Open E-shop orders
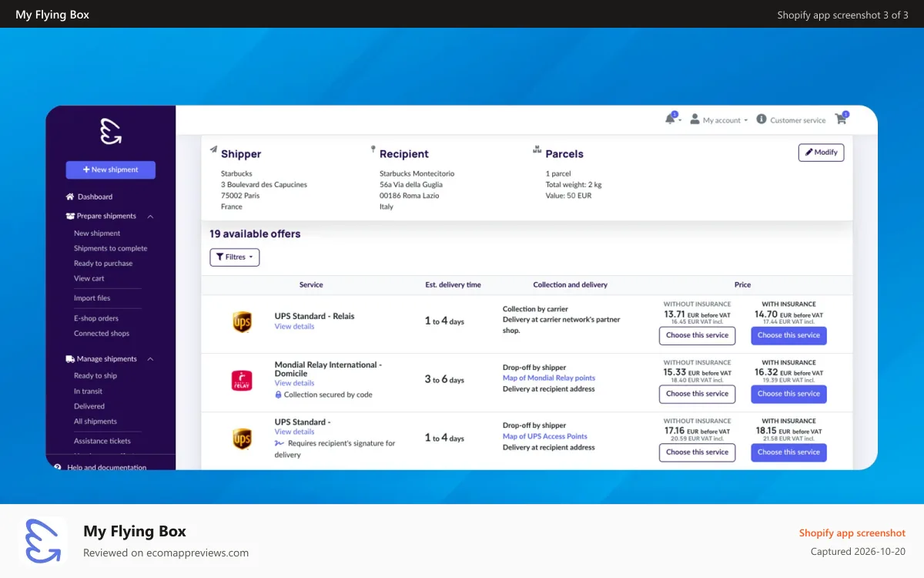Image resolution: width=924 pixels, height=578 pixels. point(96,318)
